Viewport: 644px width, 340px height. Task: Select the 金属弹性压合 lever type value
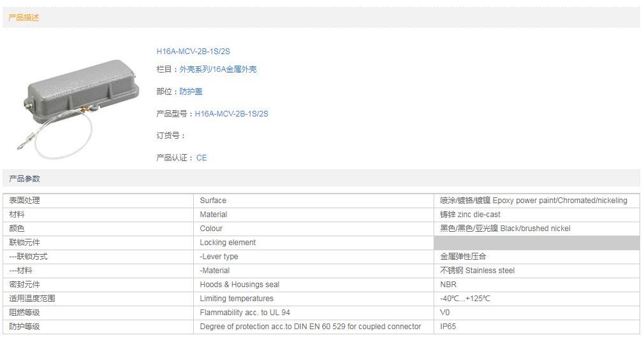click(x=463, y=257)
